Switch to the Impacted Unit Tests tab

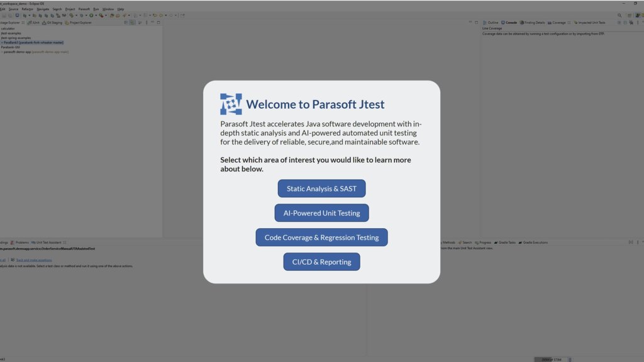click(589, 23)
